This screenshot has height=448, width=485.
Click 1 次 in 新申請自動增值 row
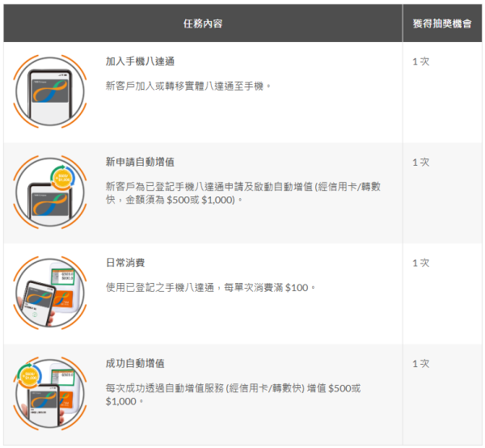coord(421,162)
